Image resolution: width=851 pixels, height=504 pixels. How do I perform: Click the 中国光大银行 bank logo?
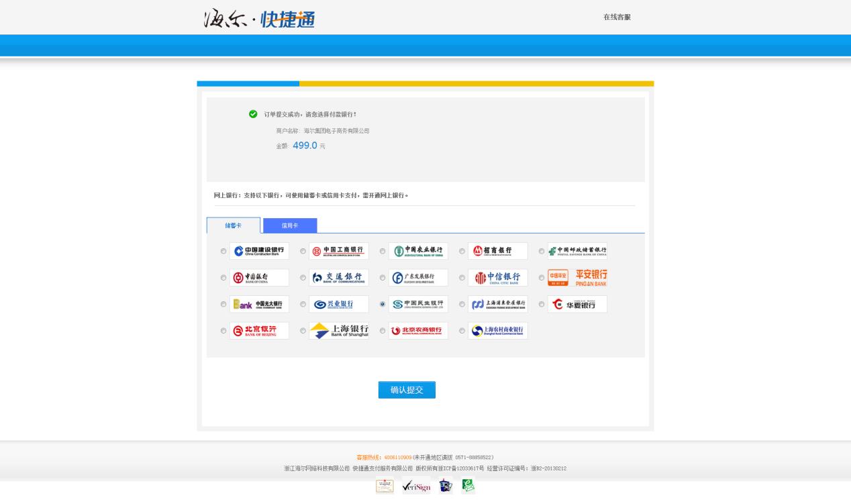click(x=259, y=304)
